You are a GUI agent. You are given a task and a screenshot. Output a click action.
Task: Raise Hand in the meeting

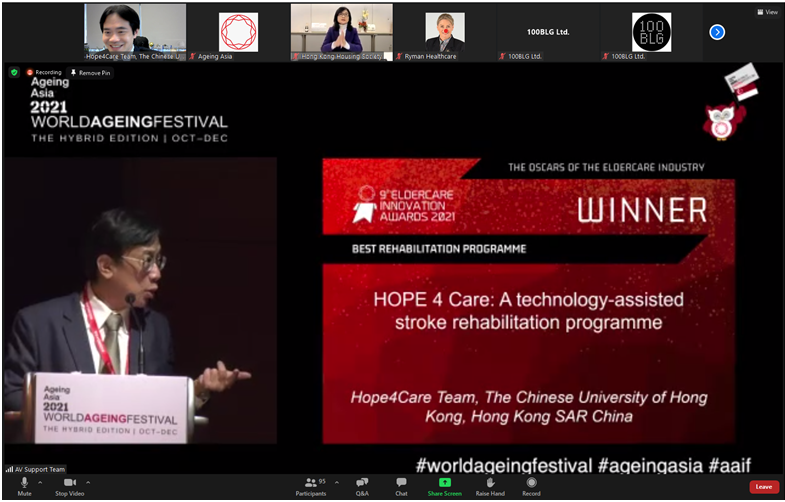[490, 486]
